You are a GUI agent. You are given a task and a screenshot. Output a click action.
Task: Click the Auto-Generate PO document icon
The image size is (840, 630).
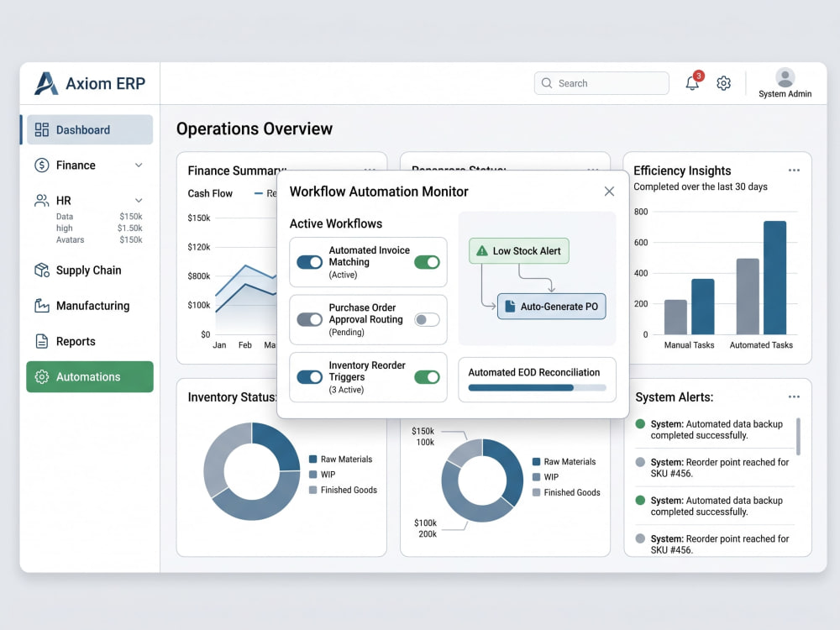510,306
